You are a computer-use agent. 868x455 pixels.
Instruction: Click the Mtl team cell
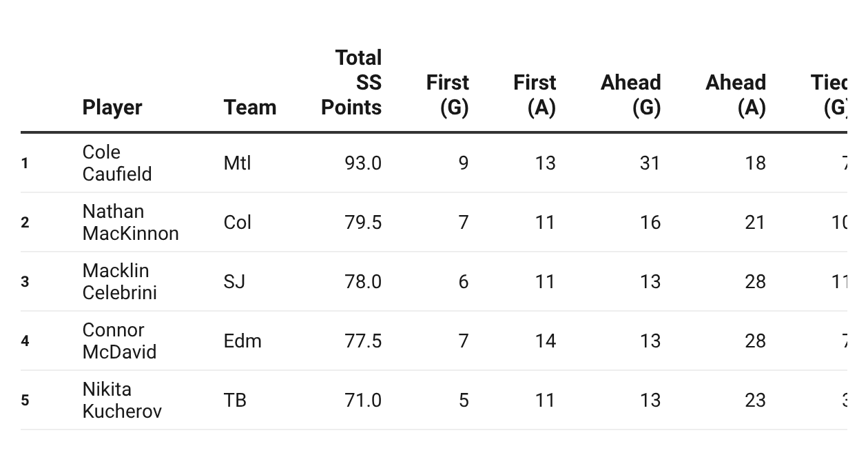click(238, 163)
